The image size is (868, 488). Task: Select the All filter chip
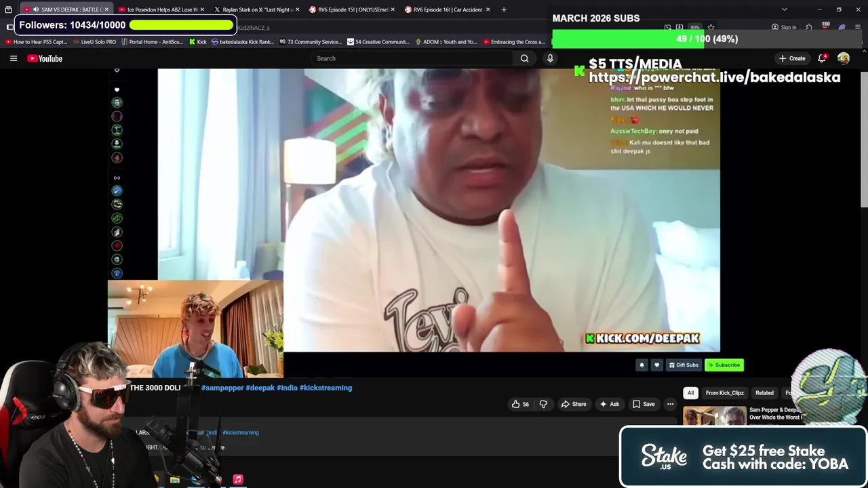(x=690, y=392)
